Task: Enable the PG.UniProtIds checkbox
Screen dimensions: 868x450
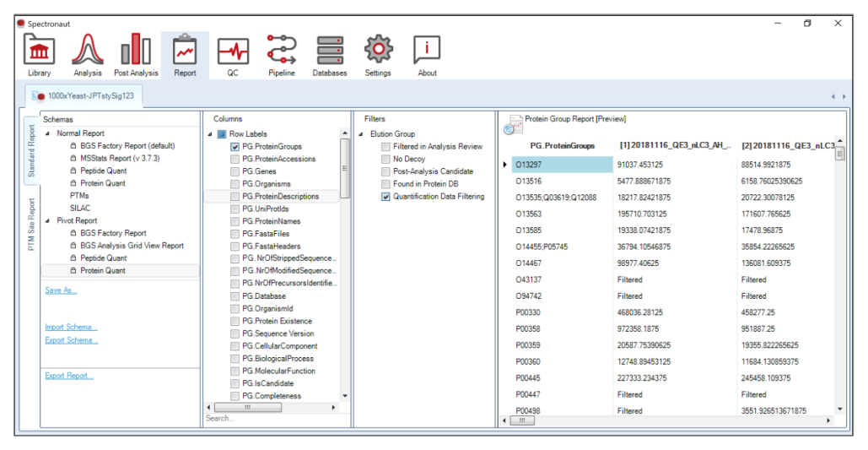Action: (235, 209)
